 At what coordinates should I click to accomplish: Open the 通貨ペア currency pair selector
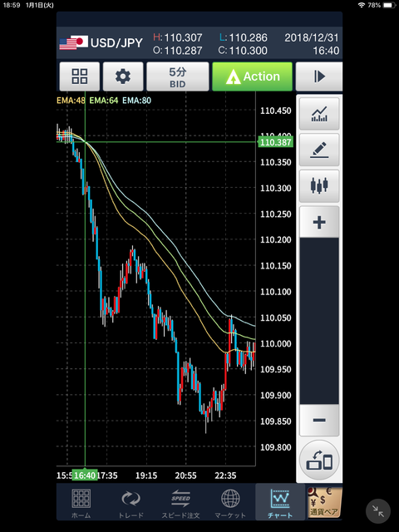(324, 502)
